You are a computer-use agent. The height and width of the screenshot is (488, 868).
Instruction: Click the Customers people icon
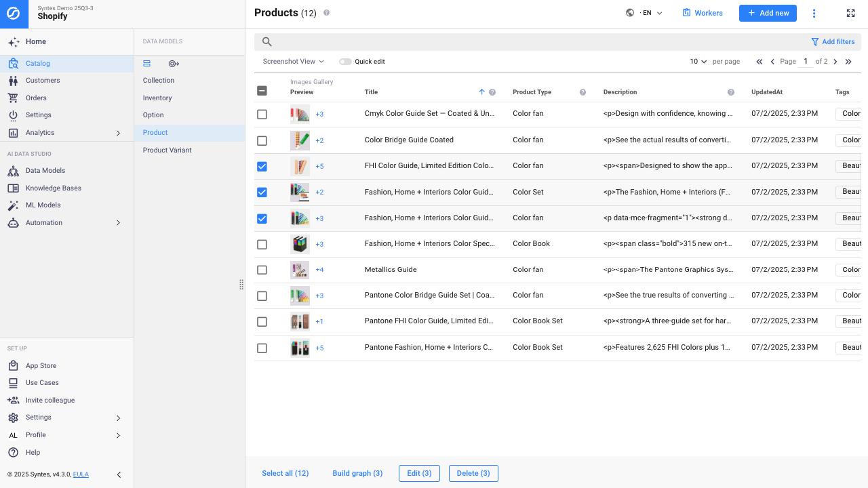[x=14, y=81]
